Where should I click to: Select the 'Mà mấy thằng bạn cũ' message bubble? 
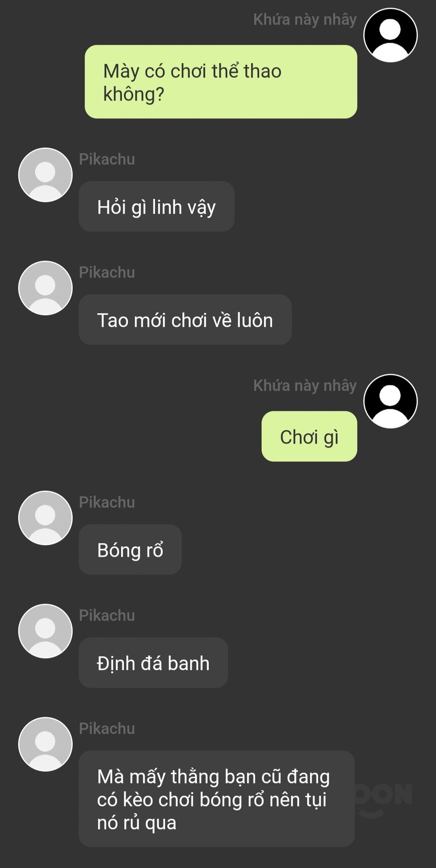pyautogui.click(x=216, y=799)
